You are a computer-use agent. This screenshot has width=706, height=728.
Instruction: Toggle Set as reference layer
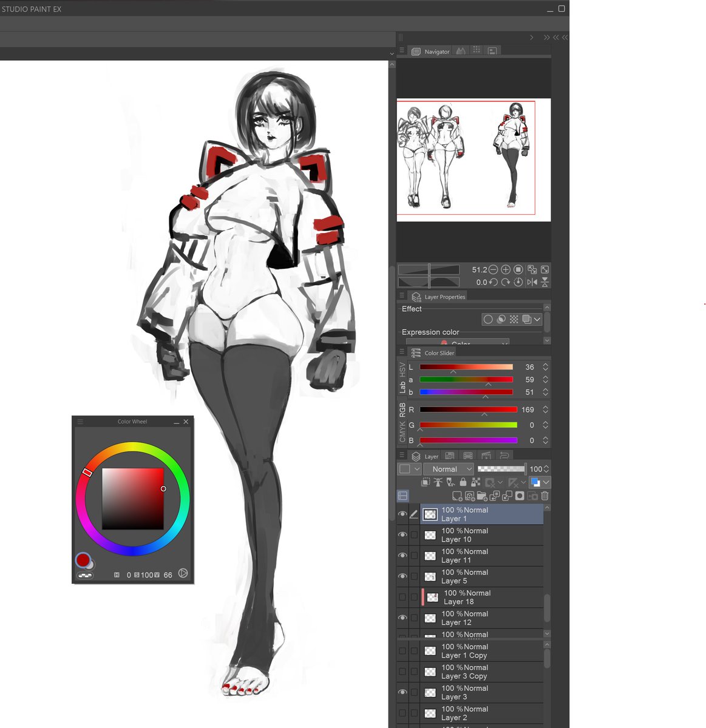pos(438,482)
